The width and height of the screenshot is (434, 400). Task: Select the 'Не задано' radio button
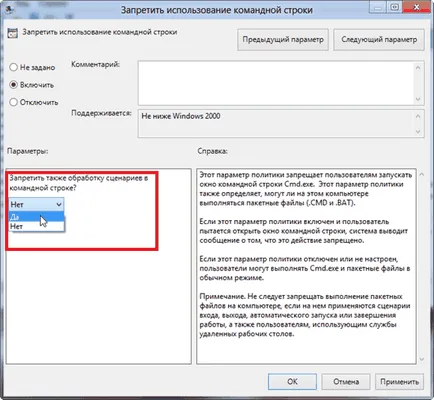click(x=13, y=67)
